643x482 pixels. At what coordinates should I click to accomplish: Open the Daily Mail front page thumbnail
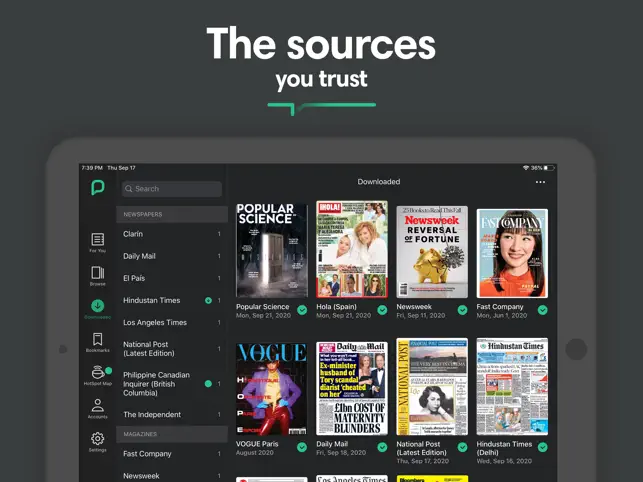coord(352,388)
